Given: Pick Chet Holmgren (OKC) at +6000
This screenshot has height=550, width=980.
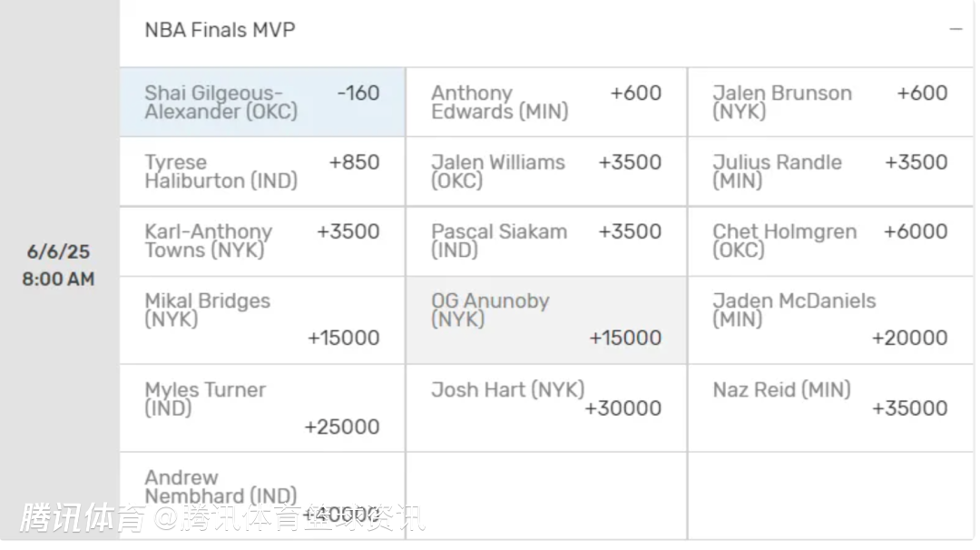Looking at the screenshot, I should point(828,241).
